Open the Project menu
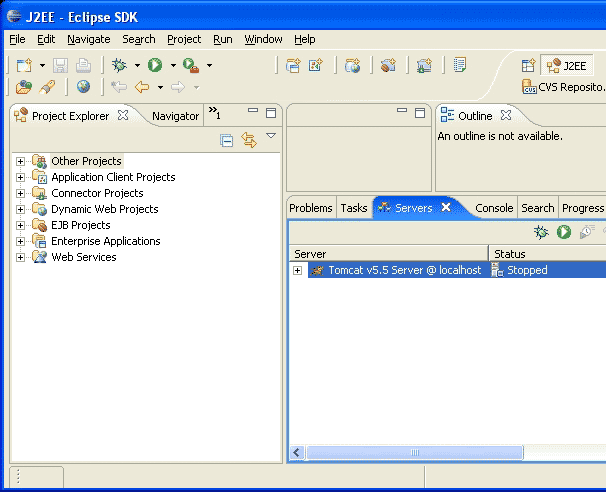606x492 pixels. (184, 39)
